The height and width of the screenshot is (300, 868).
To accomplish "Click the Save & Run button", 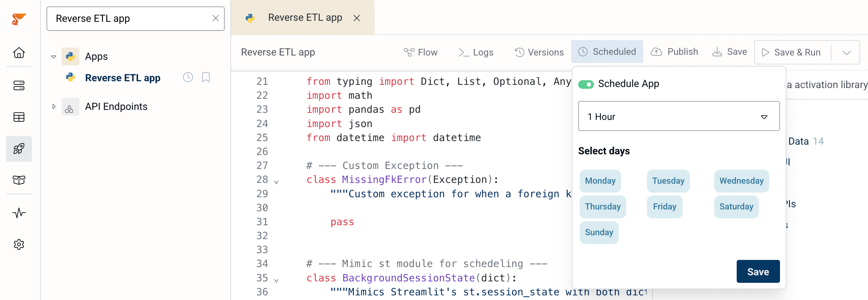I will (792, 52).
